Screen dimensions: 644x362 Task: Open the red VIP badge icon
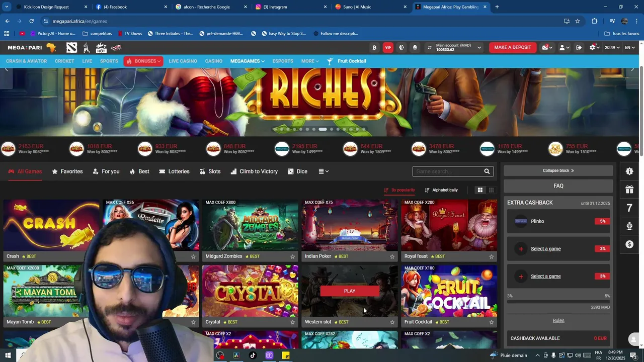coord(388,47)
